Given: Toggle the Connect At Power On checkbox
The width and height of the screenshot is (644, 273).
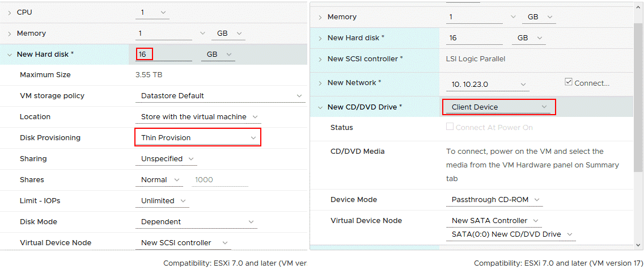Looking at the screenshot, I should [x=450, y=127].
